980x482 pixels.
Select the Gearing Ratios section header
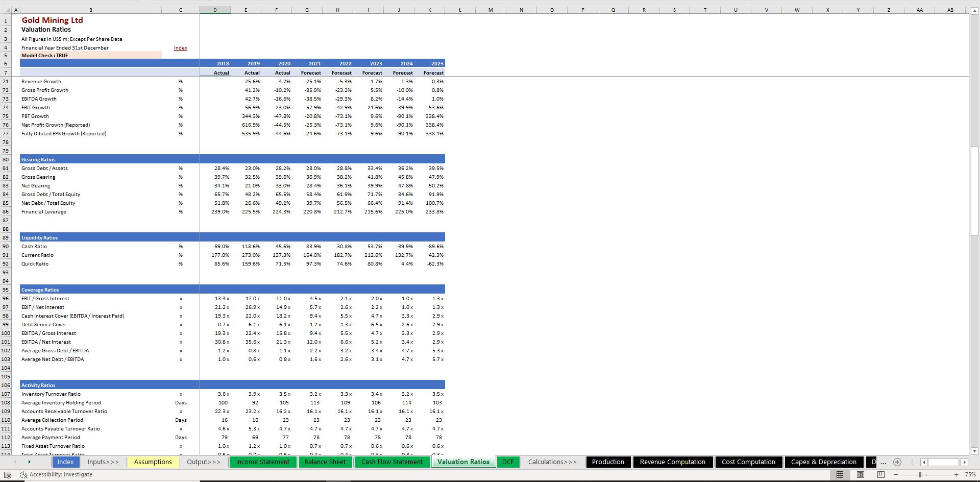pyautogui.click(x=91, y=159)
